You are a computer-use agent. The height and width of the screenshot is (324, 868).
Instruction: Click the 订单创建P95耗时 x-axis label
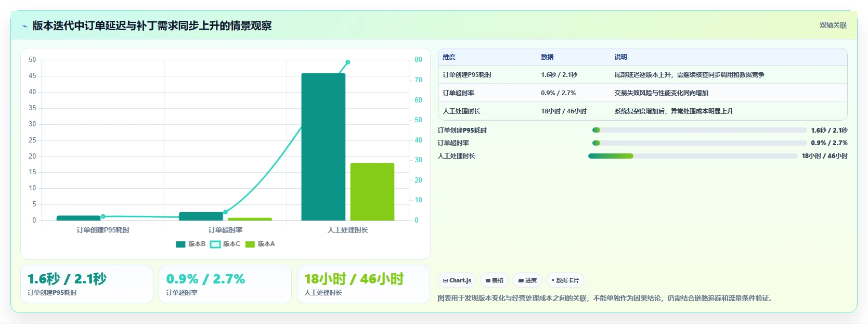tap(103, 230)
